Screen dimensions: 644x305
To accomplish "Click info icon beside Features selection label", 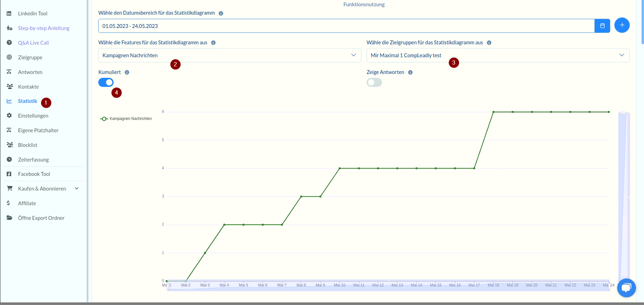I will coord(213,43).
